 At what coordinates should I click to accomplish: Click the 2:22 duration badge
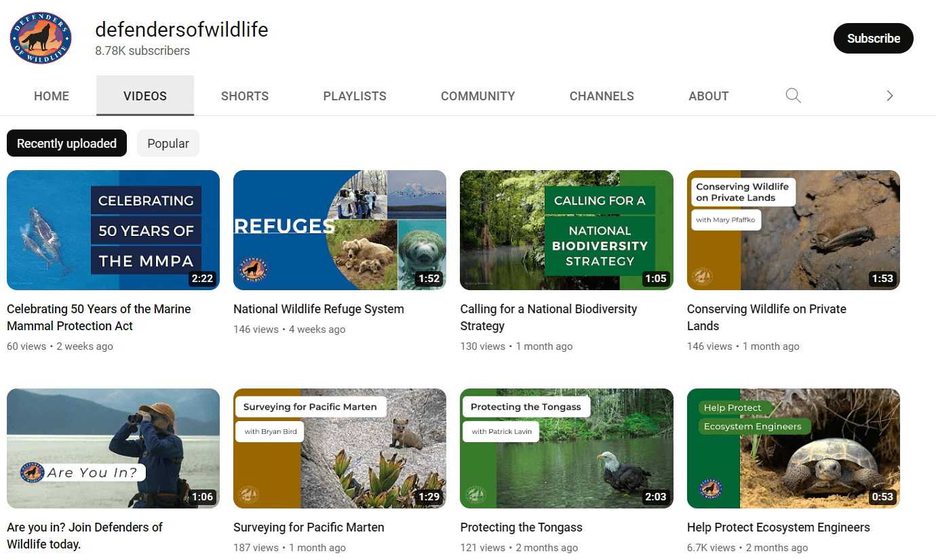(x=202, y=278)
